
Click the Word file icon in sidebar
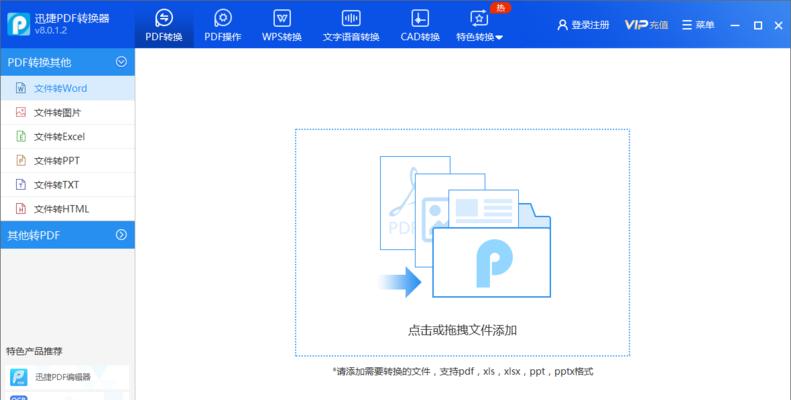(21, 88)
